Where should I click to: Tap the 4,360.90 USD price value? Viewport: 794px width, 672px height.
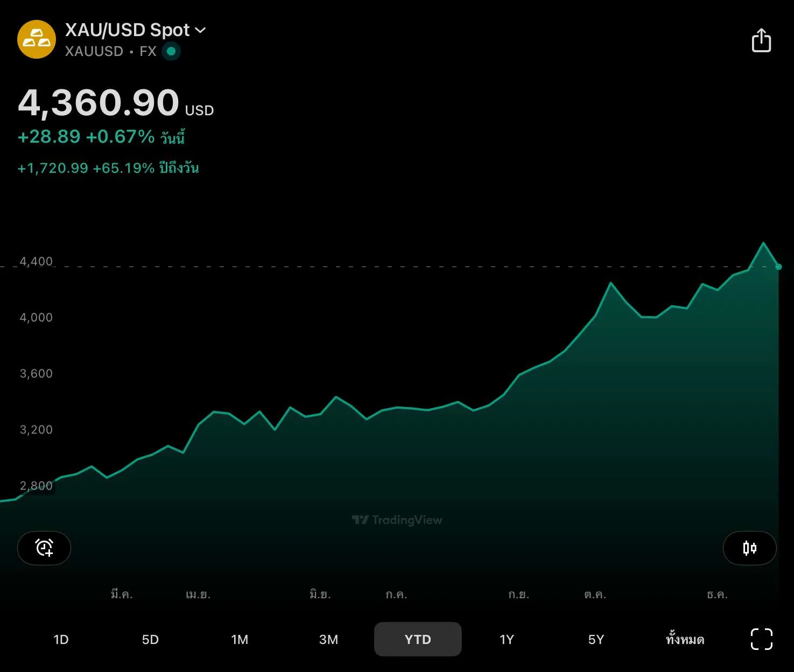pyautogui.click(x=99, y=102)
